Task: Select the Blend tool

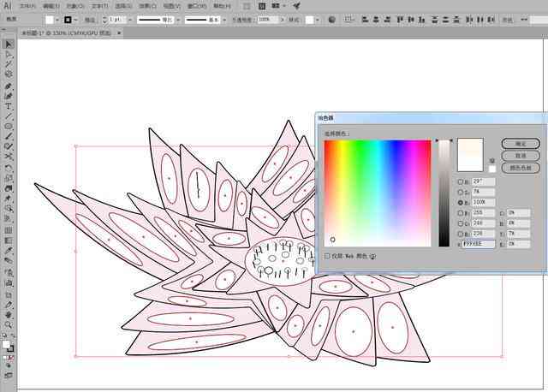Action: click(x=9, y=261)
